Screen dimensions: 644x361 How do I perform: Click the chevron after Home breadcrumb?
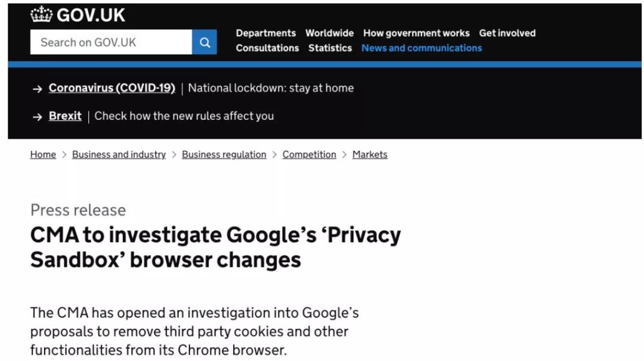tap(64, 155)
